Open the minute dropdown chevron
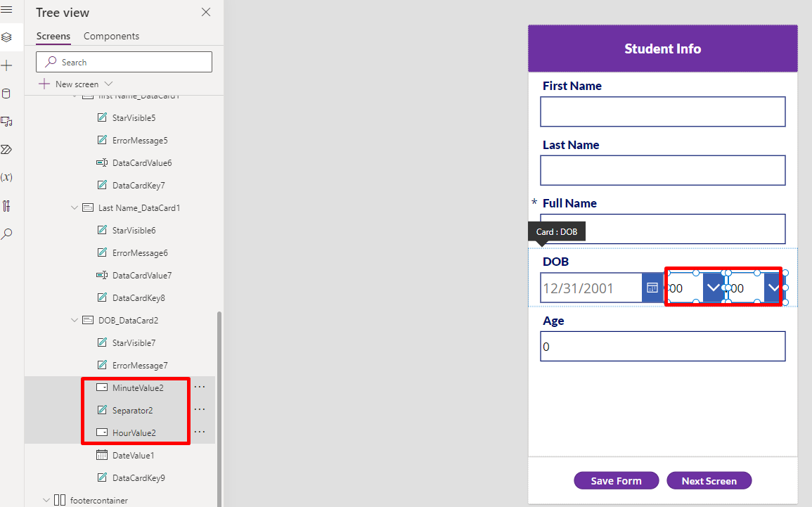The width and height of the screenshot is (812, 507). coord(773,288)
